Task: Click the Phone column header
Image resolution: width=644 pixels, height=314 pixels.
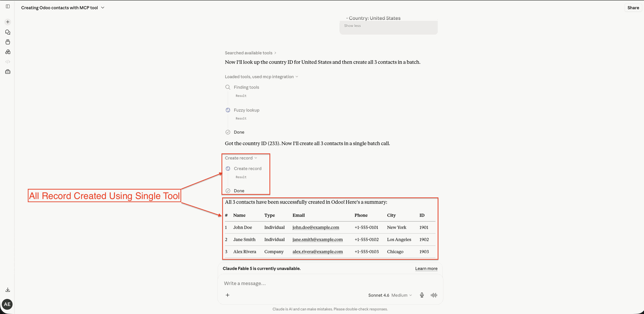Action: (361, 215)
